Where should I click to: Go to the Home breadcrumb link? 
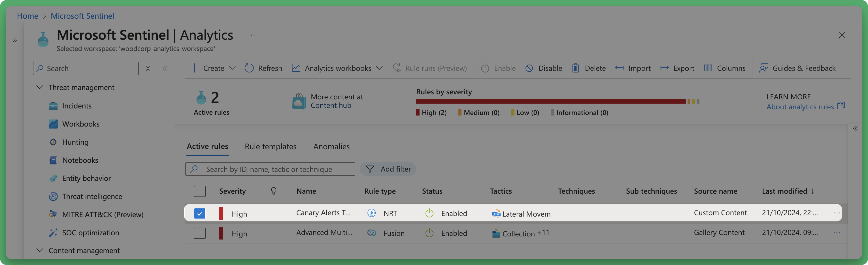coord(28,16)
